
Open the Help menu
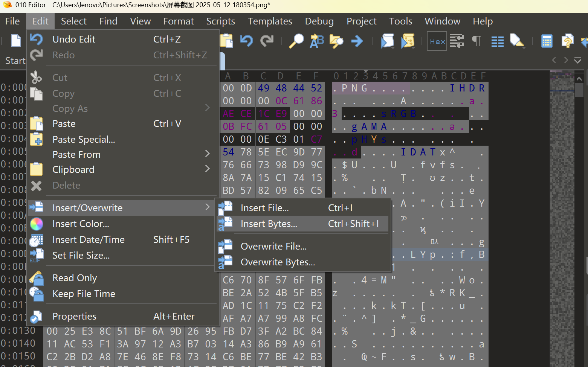483,21
